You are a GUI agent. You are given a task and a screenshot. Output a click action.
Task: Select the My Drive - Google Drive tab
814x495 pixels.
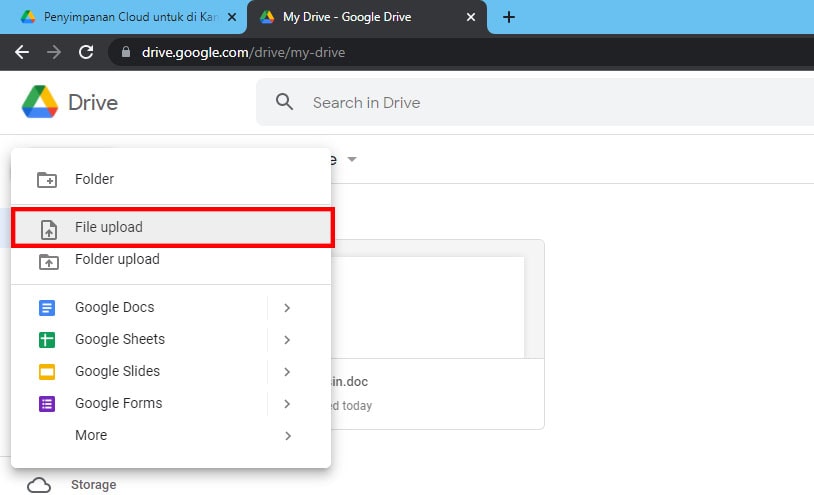(367, 17)
